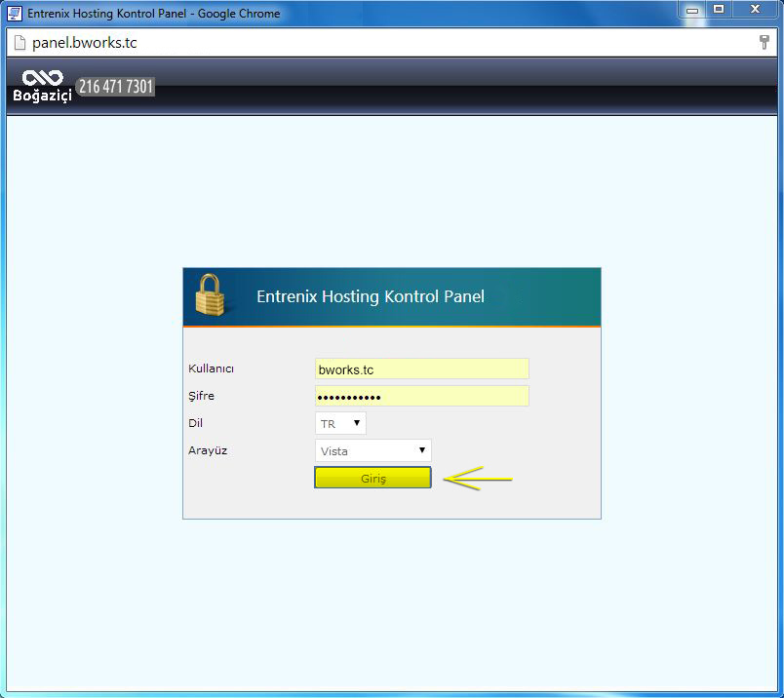Click the phone number 216 471 7301
Image resolution: width=784 pixels, height=698 pixels.
(x=115, y=86)
